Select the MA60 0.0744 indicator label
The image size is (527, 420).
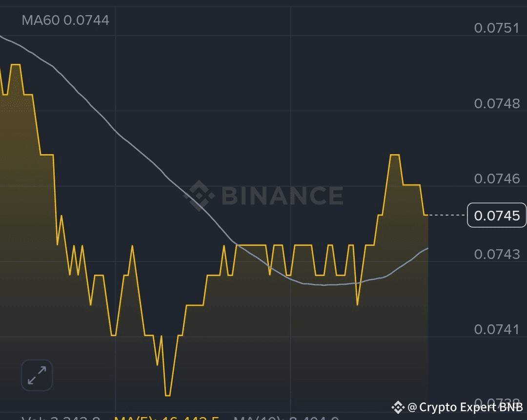pos(65,20)
